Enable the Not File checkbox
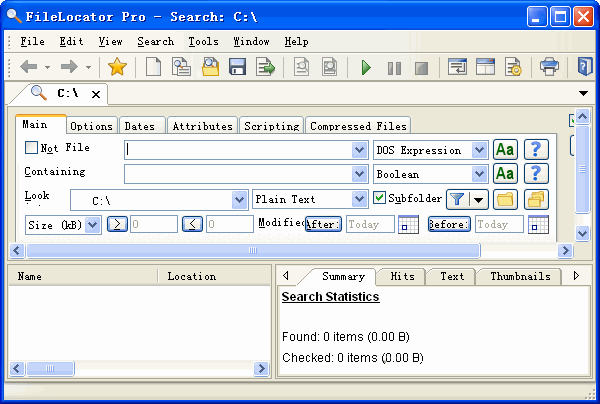 31,148
